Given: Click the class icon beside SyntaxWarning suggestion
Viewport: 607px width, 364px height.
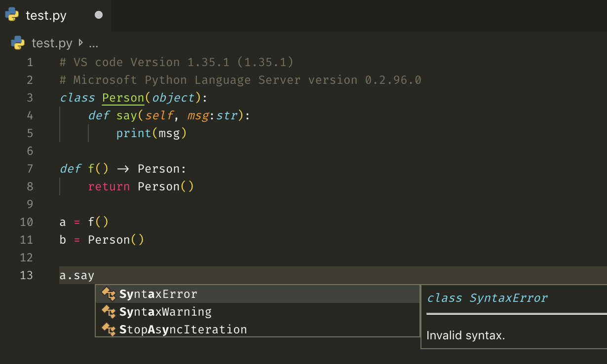Looking at the screenshot, I should 109,311.
